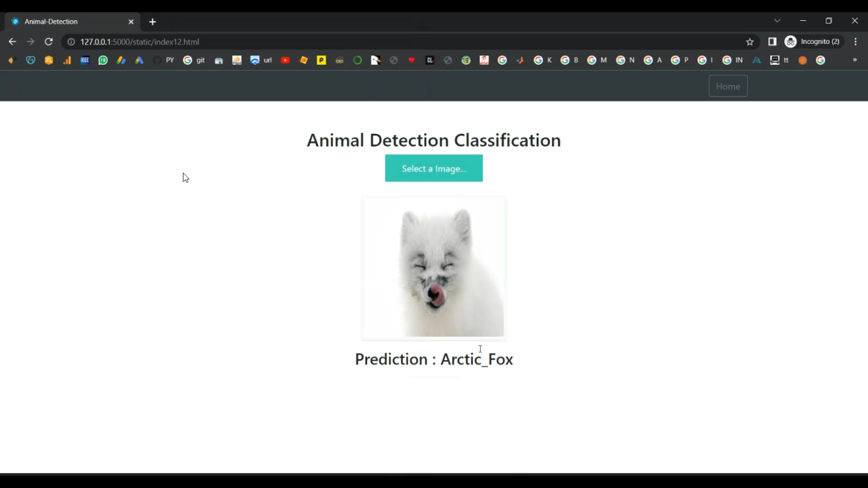Go back to the previous page
Screen dimensions: 868x488
tap(12, 42)
